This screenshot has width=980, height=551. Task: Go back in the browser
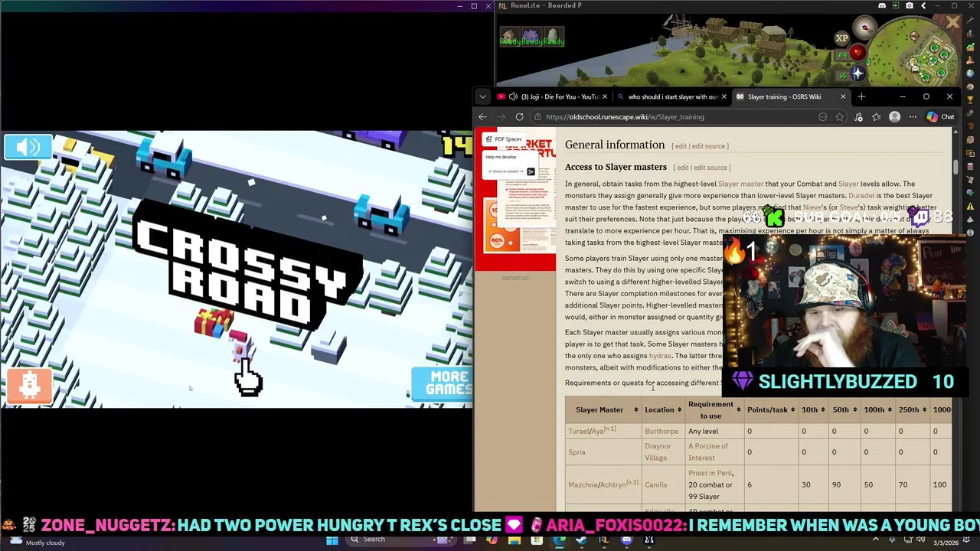[482, 117]
